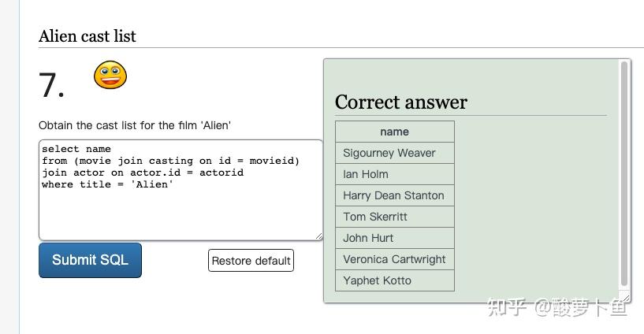Click the answer panel's corner resize handle
Viewport: 644px width, 334px height.
click(x=625, y=297)
